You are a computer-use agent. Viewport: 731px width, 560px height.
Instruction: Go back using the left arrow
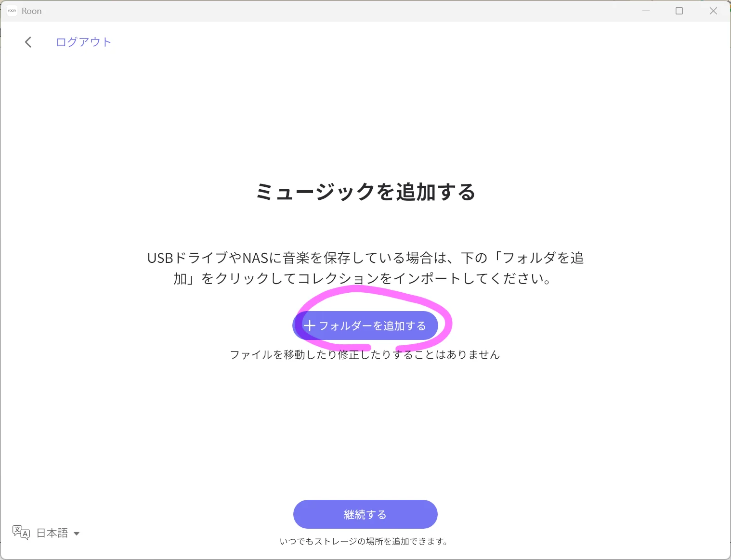pos(28,42)
